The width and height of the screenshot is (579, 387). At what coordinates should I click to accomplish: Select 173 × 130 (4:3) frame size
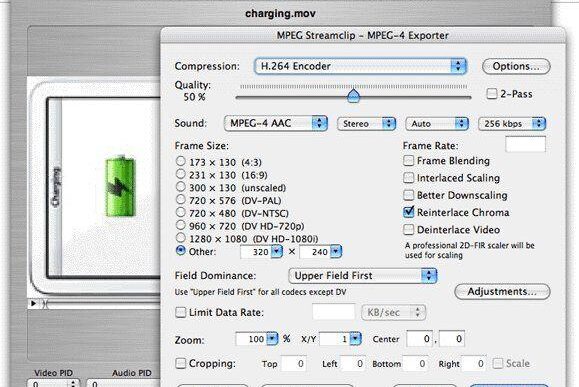[180, 161]
